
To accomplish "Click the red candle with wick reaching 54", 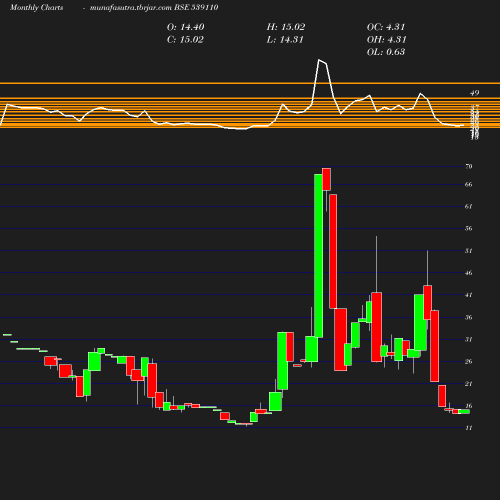I will (x=377, y=327).
